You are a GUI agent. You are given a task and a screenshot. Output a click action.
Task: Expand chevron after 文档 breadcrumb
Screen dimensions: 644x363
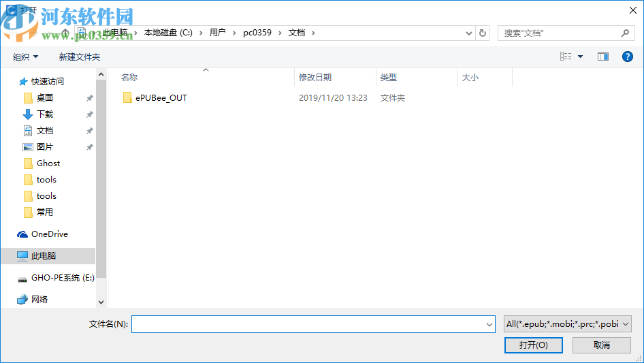tap(313, 33)
